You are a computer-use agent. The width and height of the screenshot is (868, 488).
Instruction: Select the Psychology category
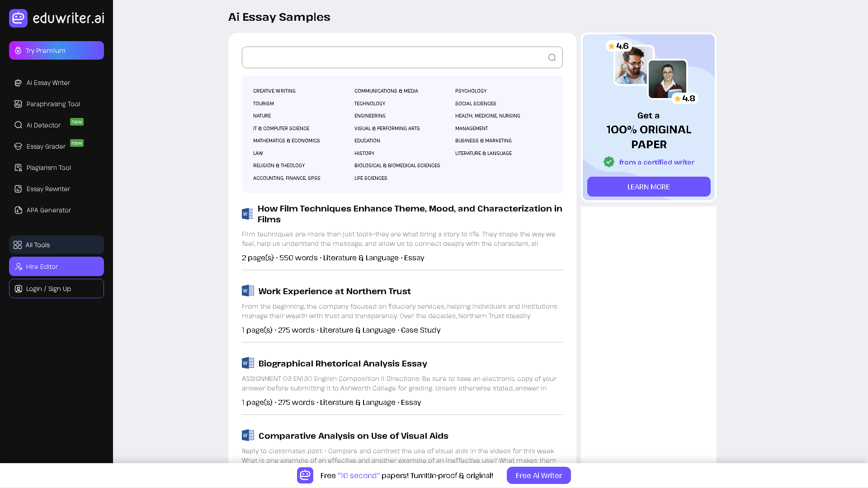tap(471, 91)
